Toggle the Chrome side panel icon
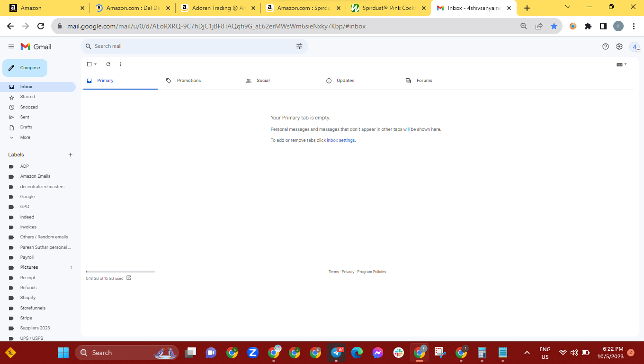 pyautogui.click(x=603, y=26)
